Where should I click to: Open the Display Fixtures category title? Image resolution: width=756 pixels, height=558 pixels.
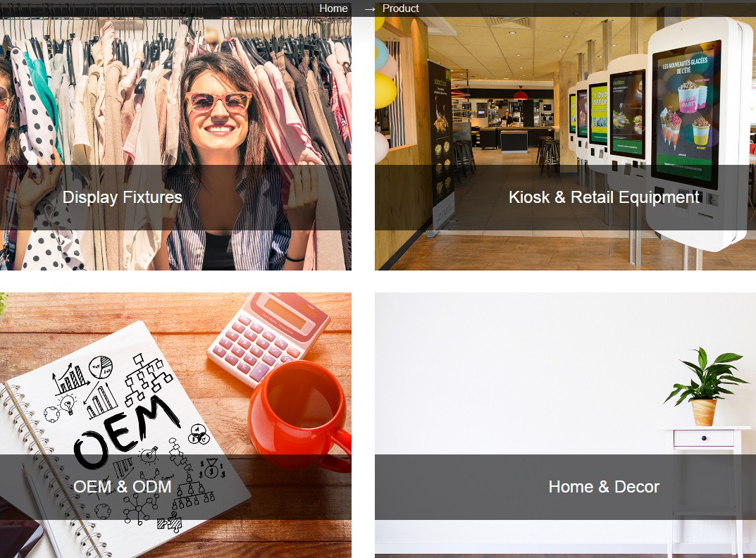pyautogui.click(x=123, y=197)
